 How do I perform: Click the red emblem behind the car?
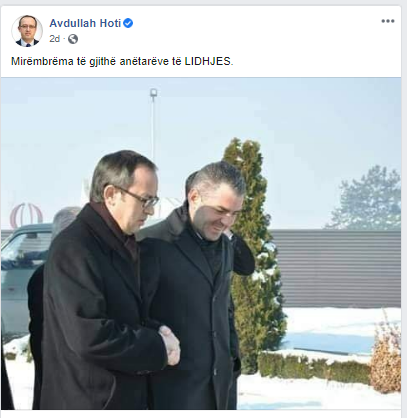pos(26,215)
